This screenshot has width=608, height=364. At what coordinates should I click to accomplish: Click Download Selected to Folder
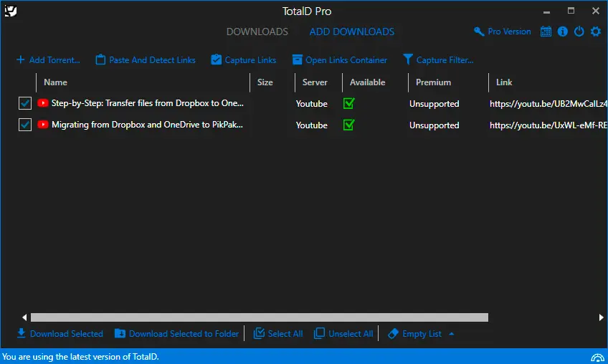click(x=177, y=334)
